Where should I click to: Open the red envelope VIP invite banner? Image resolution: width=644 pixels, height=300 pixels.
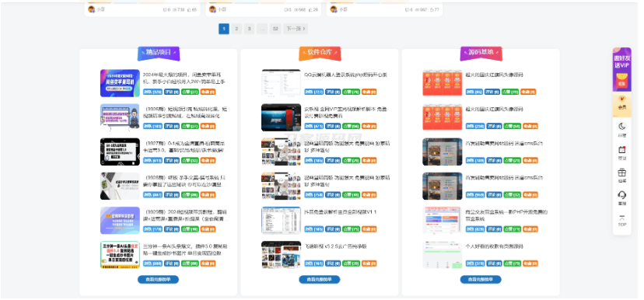[621, 70]
